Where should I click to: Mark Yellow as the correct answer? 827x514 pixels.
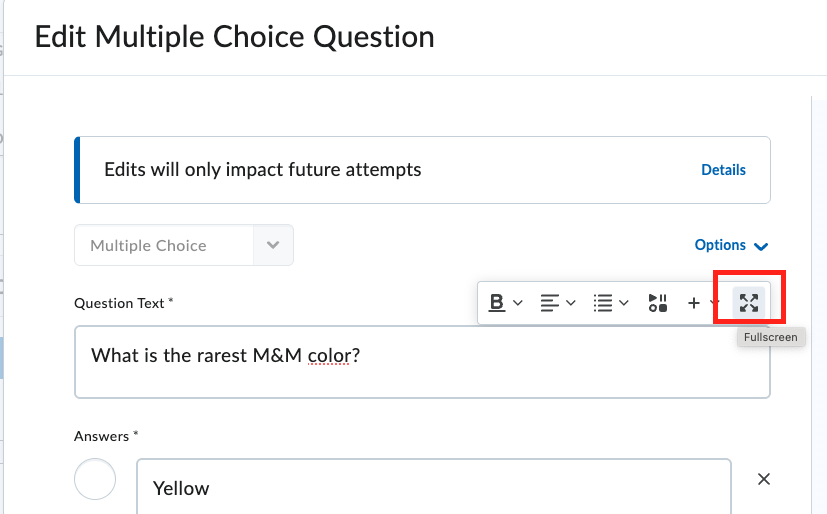coord(95,479)
